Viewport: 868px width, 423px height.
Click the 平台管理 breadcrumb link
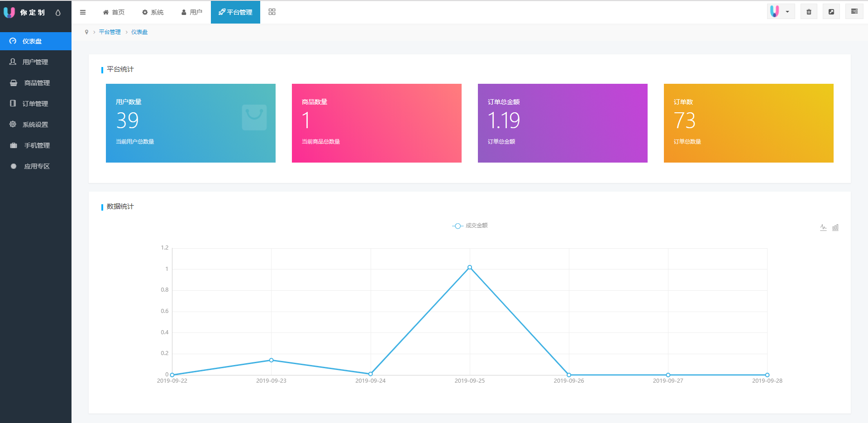pyautogui.click(x=110, y=32)
